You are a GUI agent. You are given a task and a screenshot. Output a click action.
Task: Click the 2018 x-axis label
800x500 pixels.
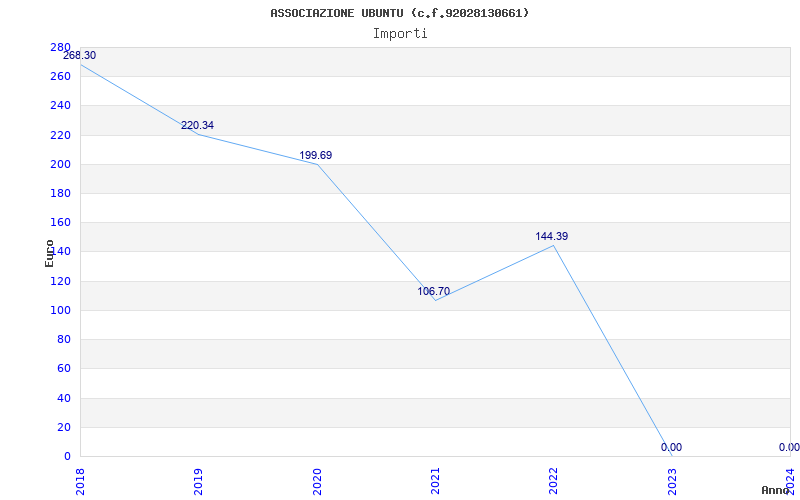click(x=80, y=482)
